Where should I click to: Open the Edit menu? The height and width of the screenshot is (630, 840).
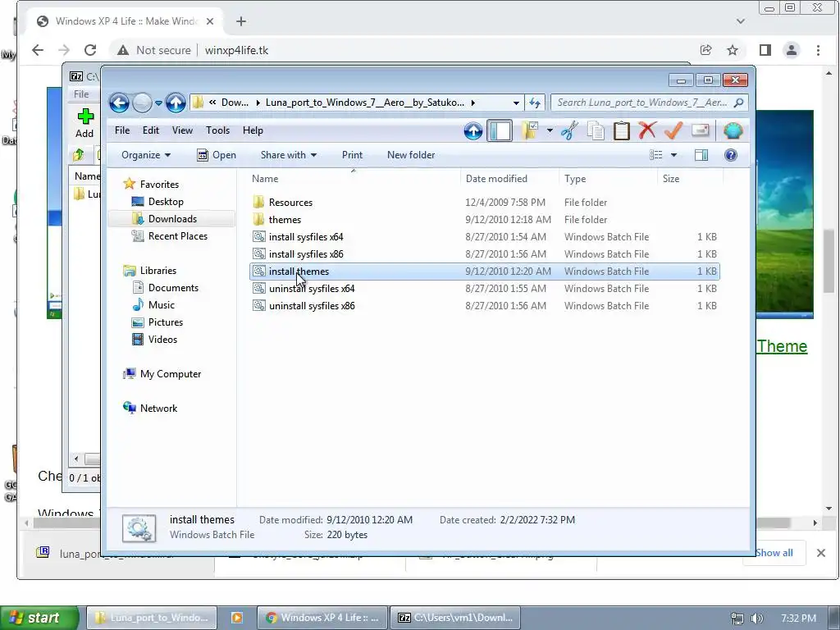(151, 130)
